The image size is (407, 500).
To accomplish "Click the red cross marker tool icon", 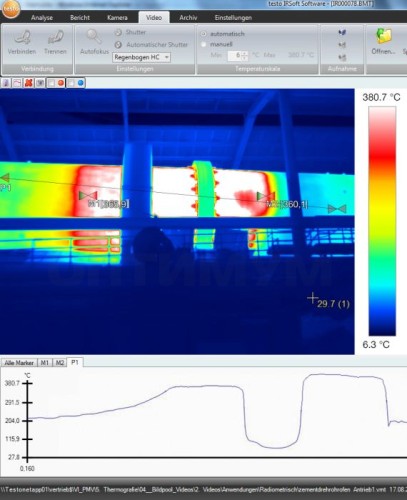I will [28, 83].
